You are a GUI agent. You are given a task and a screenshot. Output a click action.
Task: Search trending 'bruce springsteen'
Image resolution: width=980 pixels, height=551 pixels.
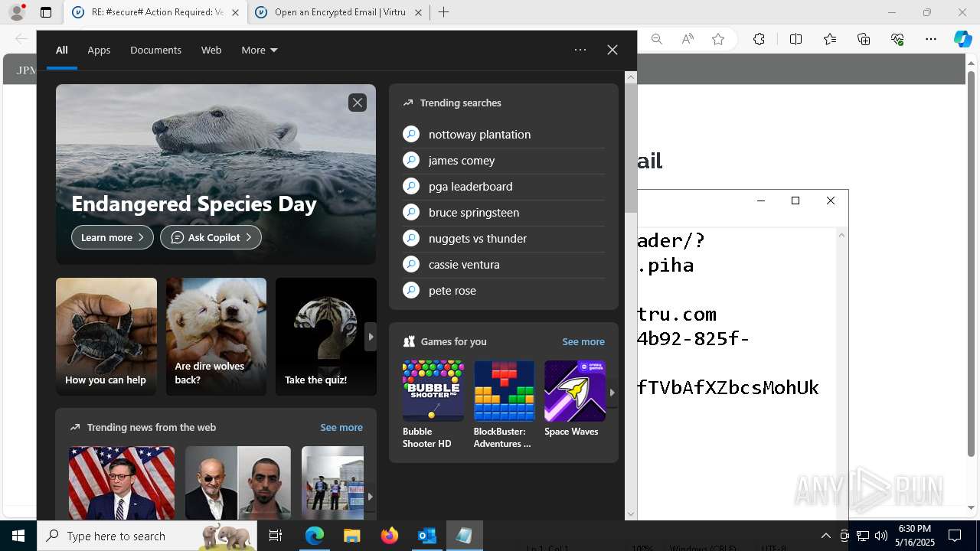(504, 212)
